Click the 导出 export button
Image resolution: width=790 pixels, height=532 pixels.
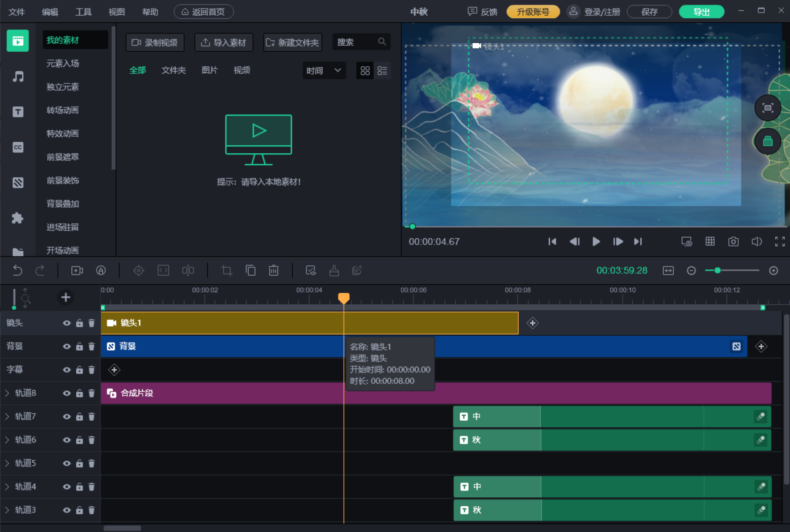click(701, 12)
